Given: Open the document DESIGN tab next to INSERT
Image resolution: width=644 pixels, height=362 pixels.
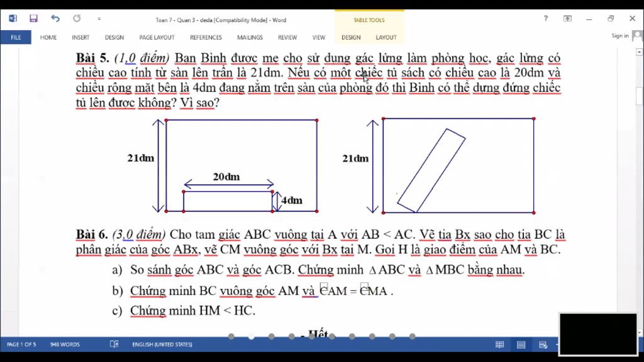Looking at the screenshot, I should [114, 37].
